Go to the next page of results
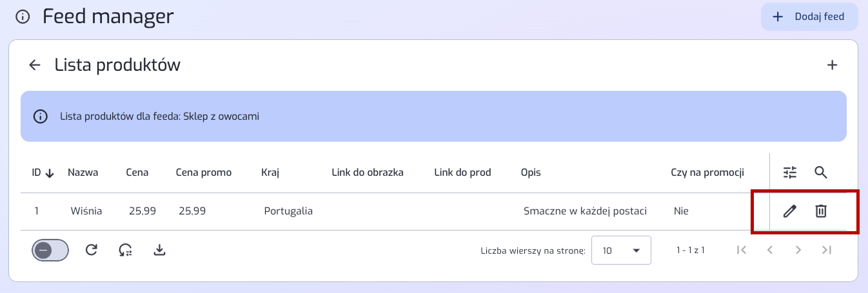The image size is (868, 293). (798, 250)
